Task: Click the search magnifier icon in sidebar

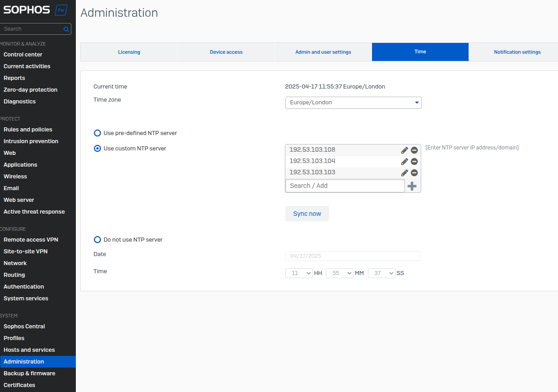Action: point(66,29)
